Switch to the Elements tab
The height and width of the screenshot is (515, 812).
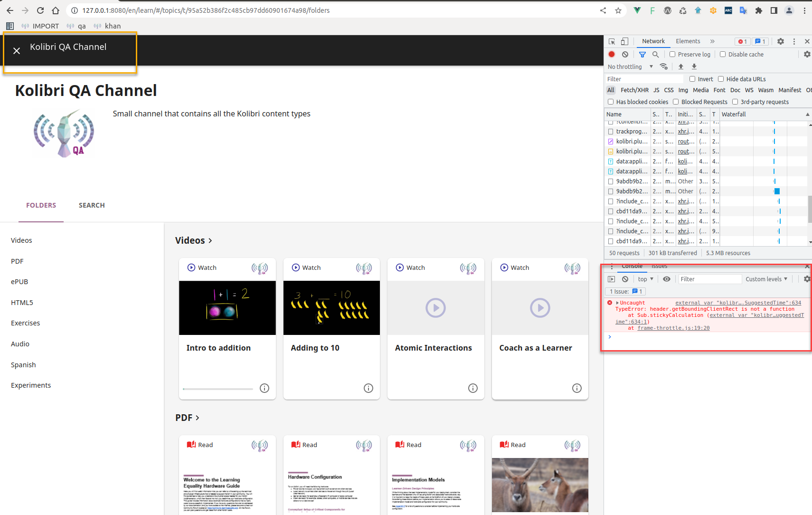pos(688,41)
